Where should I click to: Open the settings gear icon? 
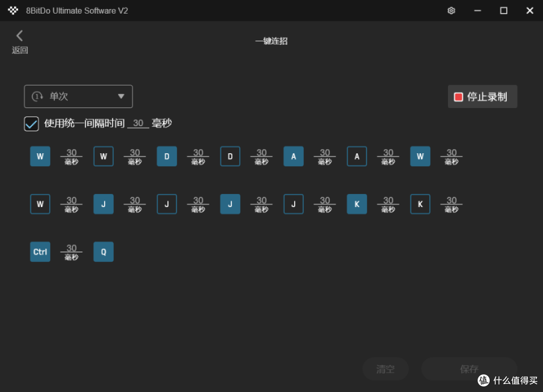(451, 11)
